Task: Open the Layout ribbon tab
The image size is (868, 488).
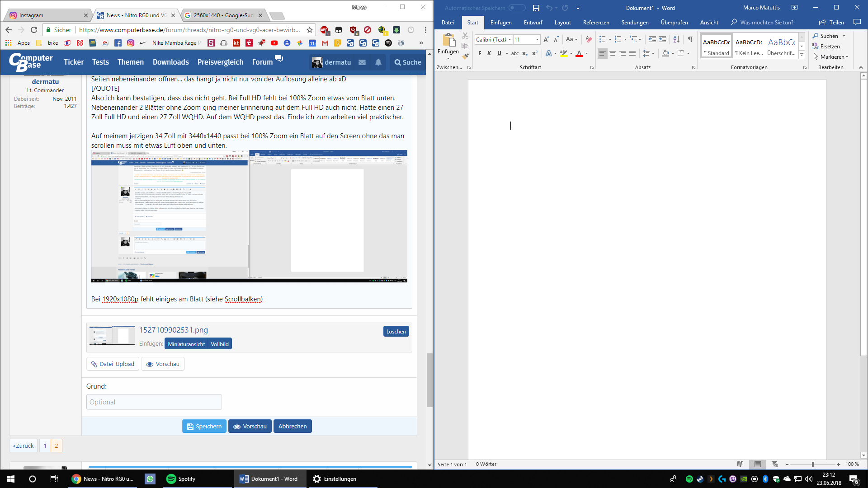Action: click(x=562, y=22)
